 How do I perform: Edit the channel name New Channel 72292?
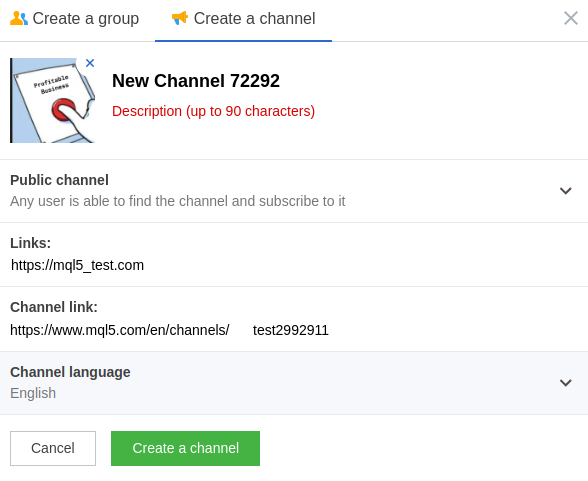pos(196,81)
